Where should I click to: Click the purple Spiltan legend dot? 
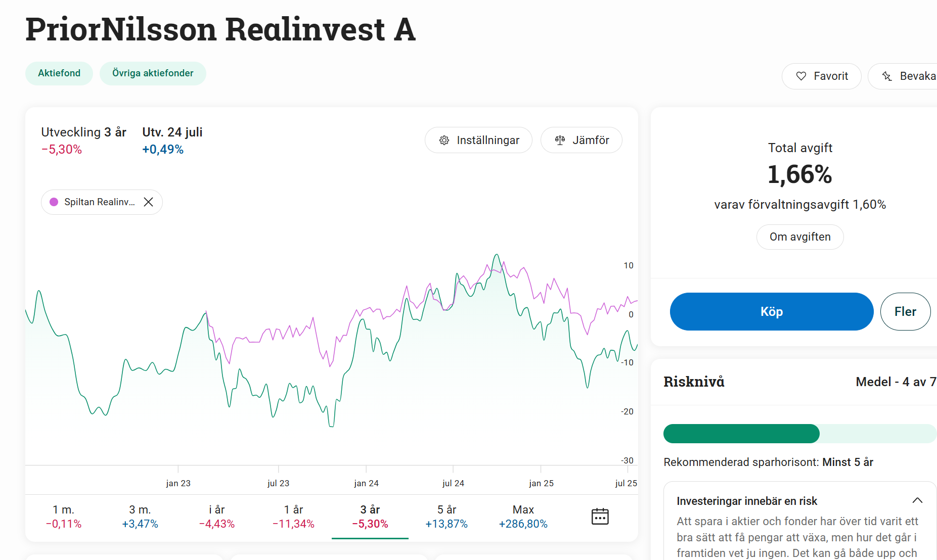click(54, 202)
